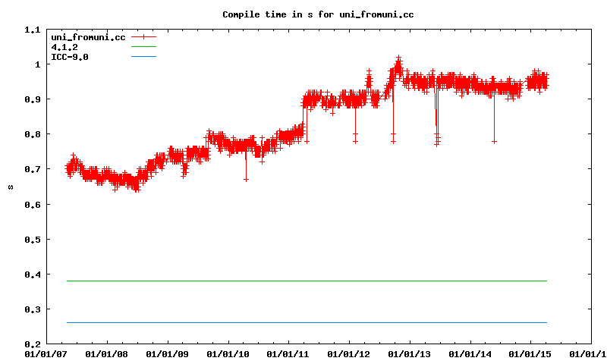Click the horizontal reference line at 0.38
607x364 pixels.
(x=303, y=281)
